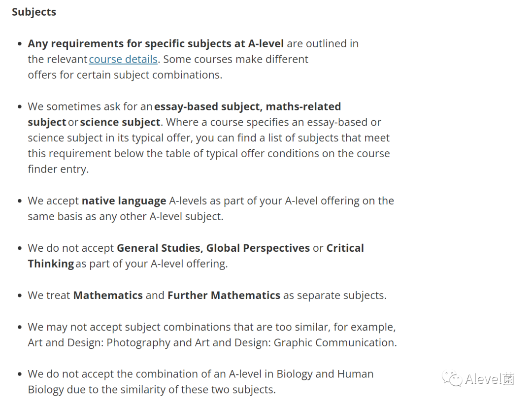Click the bullet before Any requirements

coord(20,44)
